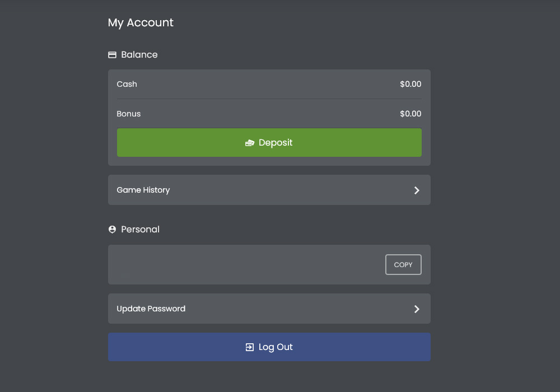Click the Cash label in Balance card

click(x=127, y=84)
